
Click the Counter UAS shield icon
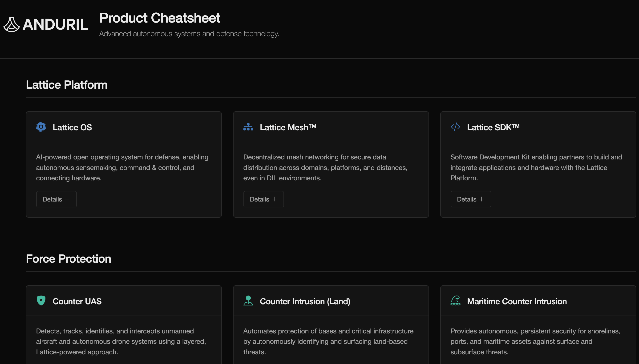(41, 301)
